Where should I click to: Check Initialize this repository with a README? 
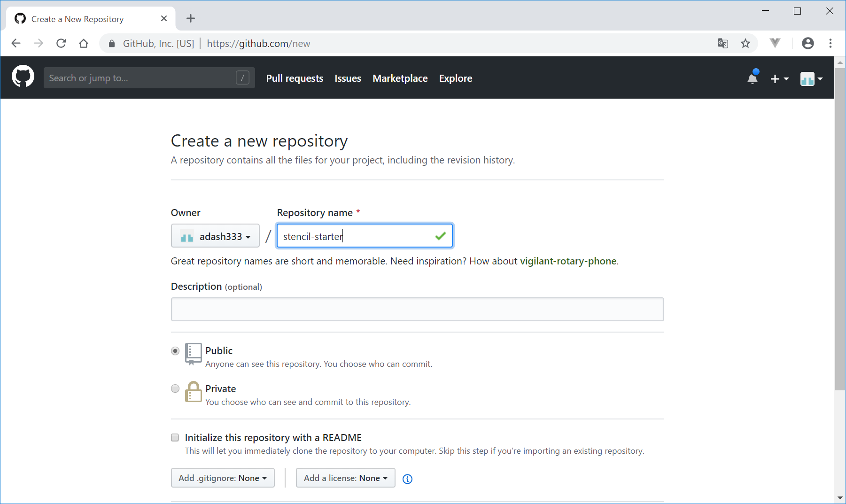(175, 437)
